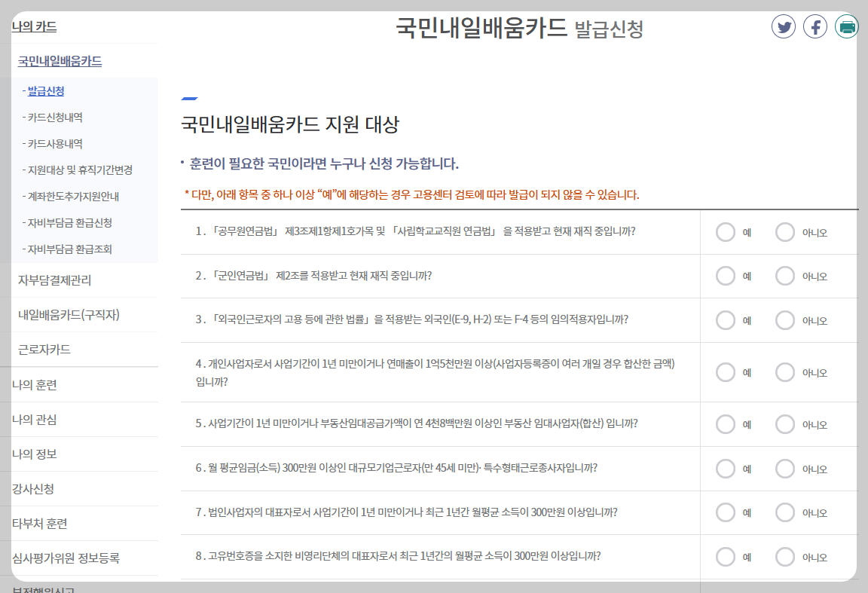
Task: Open 심사평가위원 정보등록 sidebar menu
Action: pos(66,558)
